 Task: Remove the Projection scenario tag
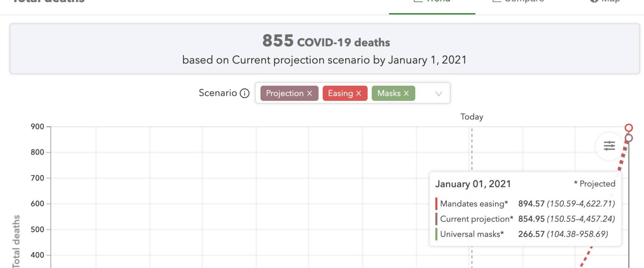point(310,93)
